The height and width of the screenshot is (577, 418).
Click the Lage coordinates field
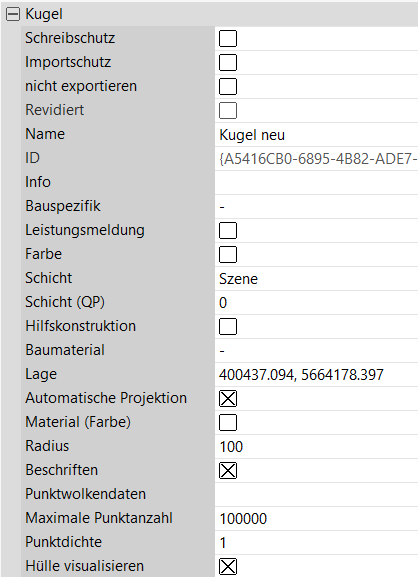[x=316, y=375]
